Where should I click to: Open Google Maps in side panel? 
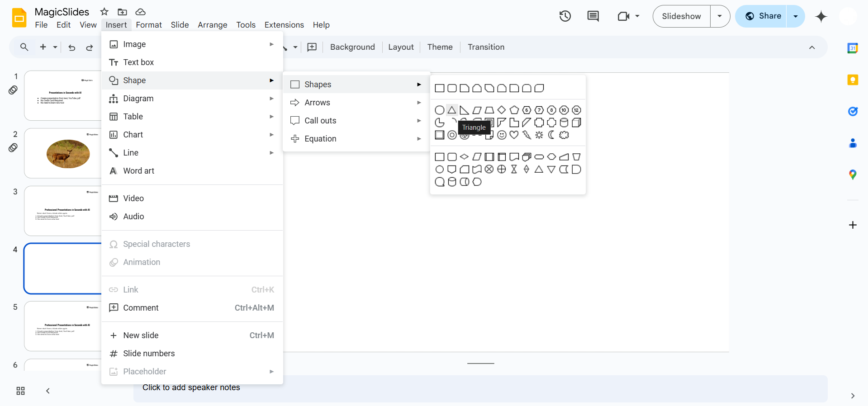click(x=853, y=175)
